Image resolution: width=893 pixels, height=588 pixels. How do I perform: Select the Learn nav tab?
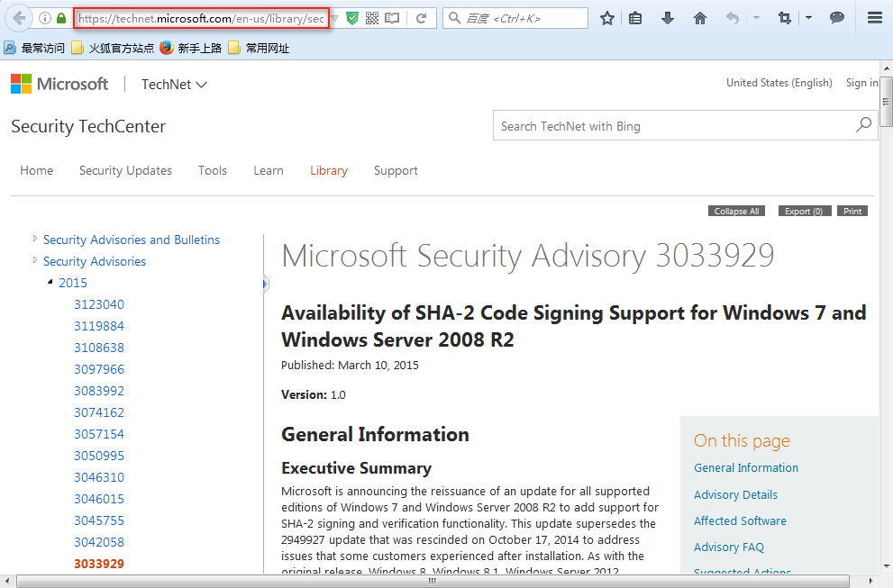[269, 171]
